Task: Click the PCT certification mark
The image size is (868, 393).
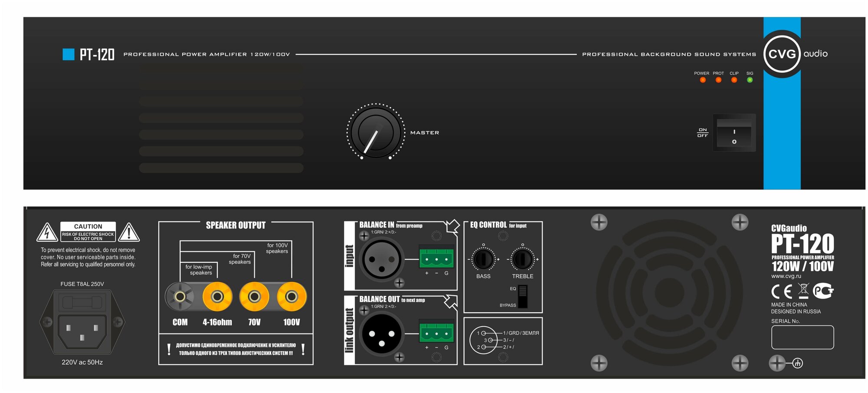Action: [823, 291]
